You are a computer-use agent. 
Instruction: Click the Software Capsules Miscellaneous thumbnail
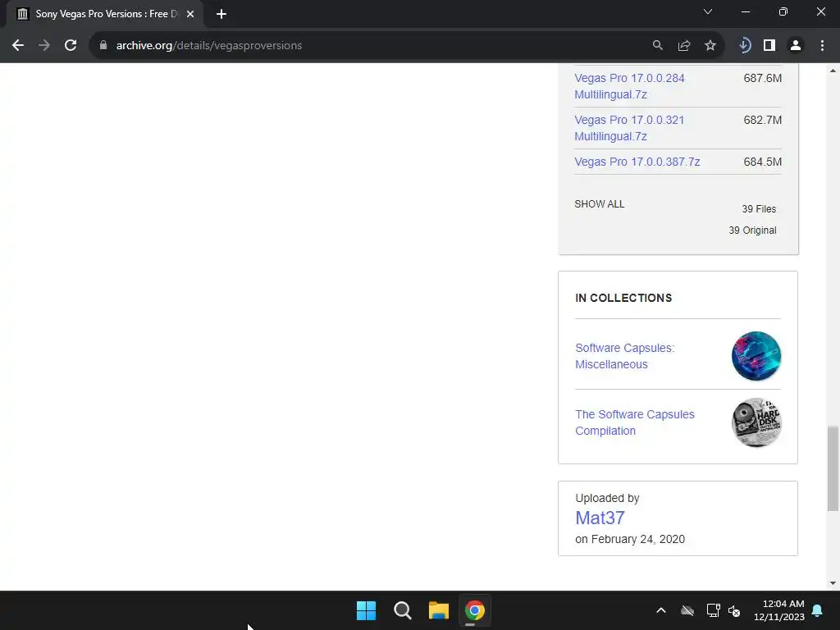click(756, 356)
